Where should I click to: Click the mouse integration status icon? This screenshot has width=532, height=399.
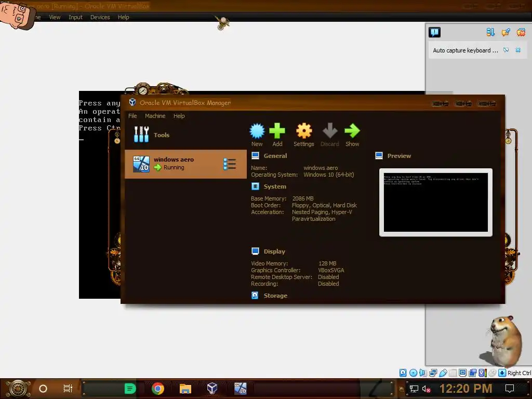click(x=493, y=373)
